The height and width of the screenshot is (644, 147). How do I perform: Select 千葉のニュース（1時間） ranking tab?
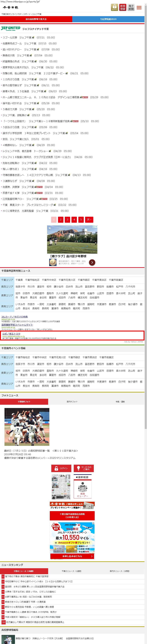(24, 571)
